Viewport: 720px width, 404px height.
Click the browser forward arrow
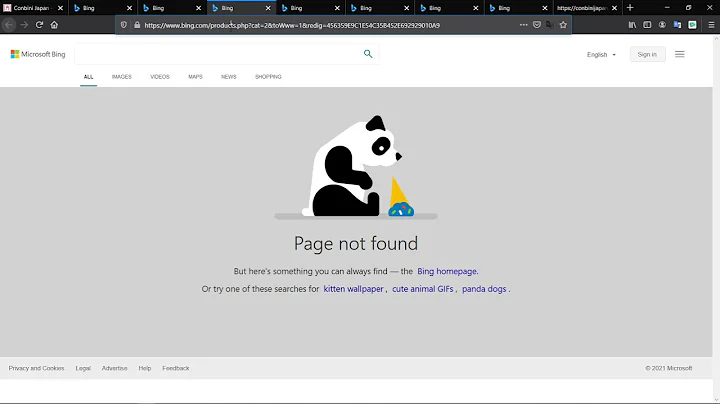[24, 25]
